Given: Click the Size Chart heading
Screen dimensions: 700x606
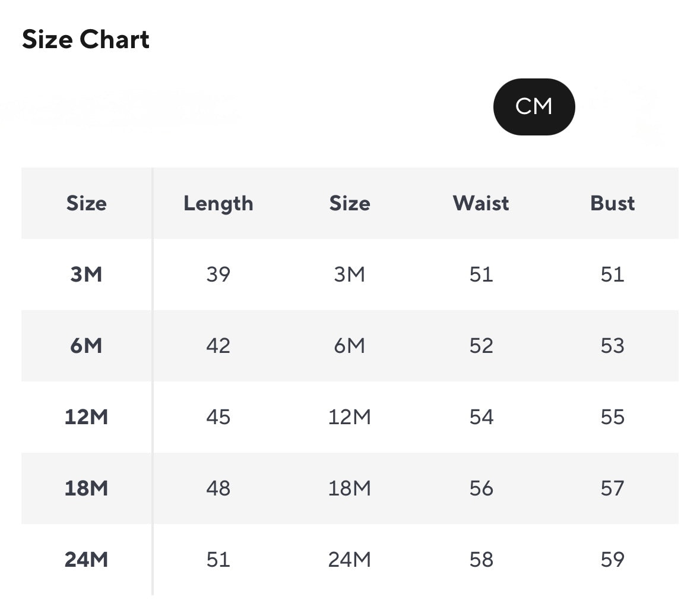Looking at the screenshot, I should (85, 40).
